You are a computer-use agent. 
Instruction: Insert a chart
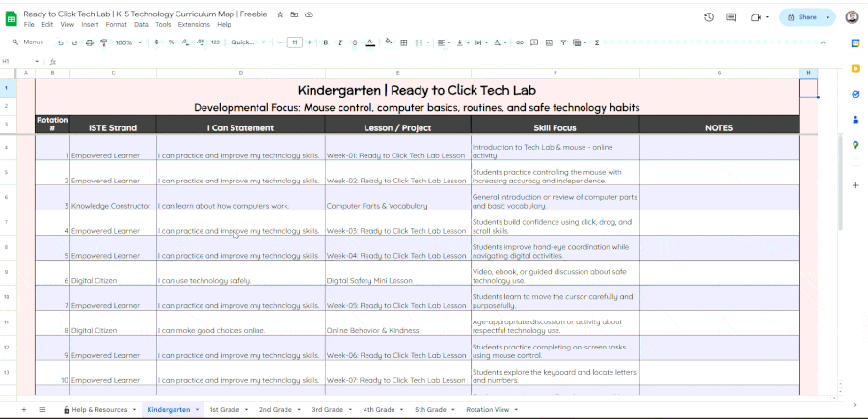[549, 42]
